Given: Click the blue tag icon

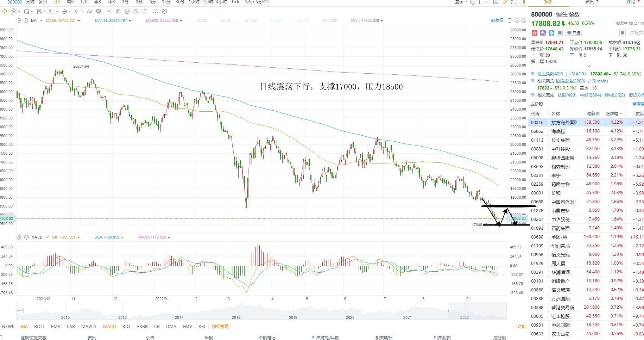Looking at the screenshot, I should pos(551,33).
